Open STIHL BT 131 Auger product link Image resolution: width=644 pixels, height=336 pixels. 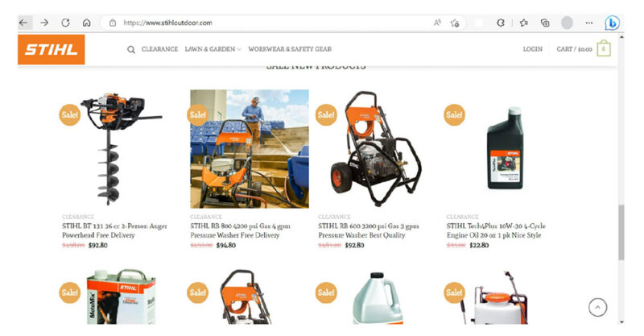(x=114, y=230)
